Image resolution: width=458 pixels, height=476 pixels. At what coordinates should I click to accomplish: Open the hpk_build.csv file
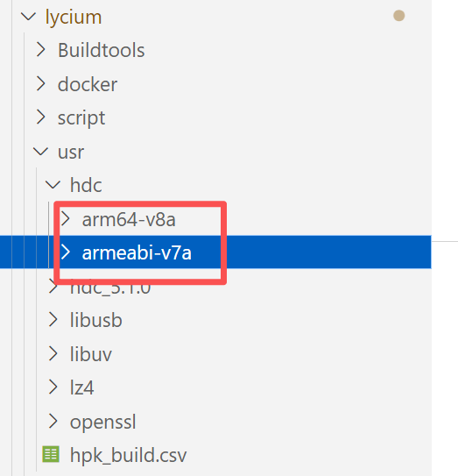129,455
